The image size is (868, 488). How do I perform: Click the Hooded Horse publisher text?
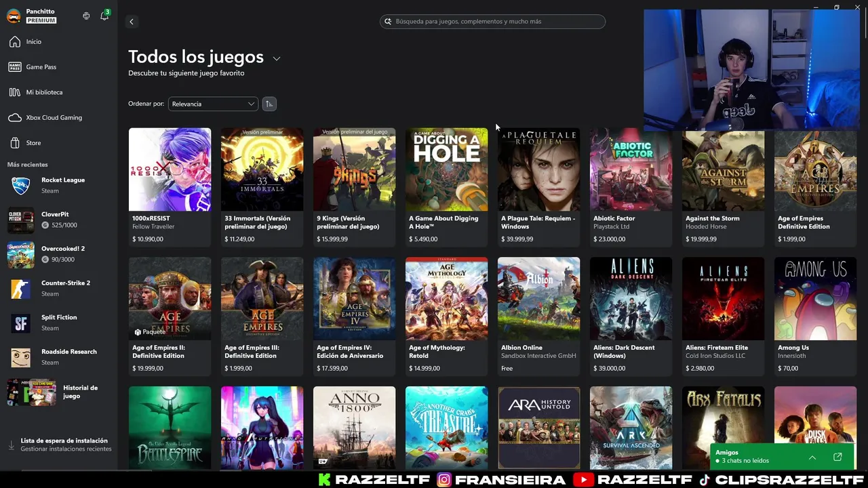705,227
